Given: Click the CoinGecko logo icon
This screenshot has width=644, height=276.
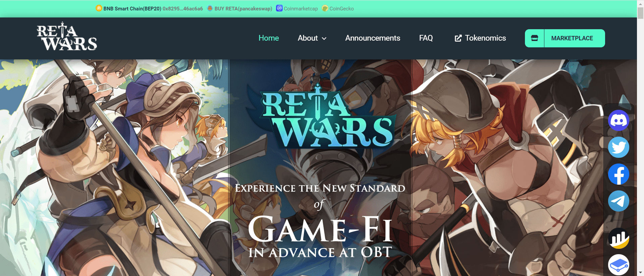Looking at the screenshot, I should pyautogui.click(x=325, y=8).
